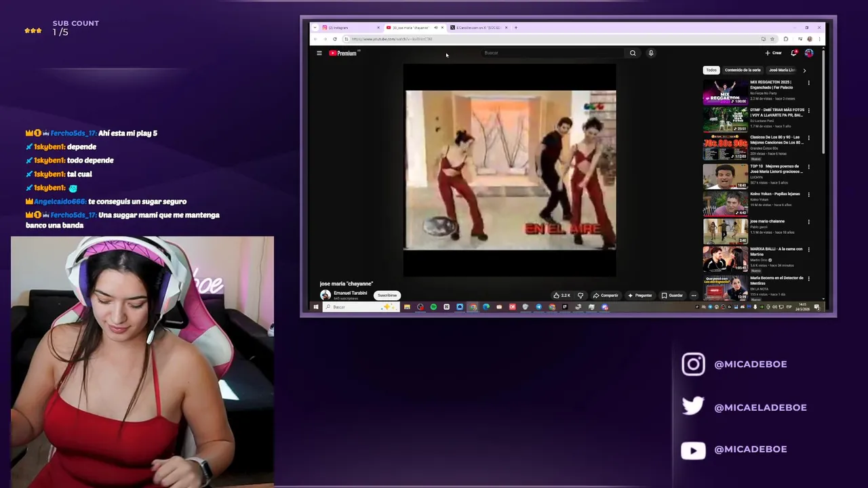Screen dimensions: 868x488
Task: Open jose maria-chaianne thumbnail in sidebar
Action: 725,231
